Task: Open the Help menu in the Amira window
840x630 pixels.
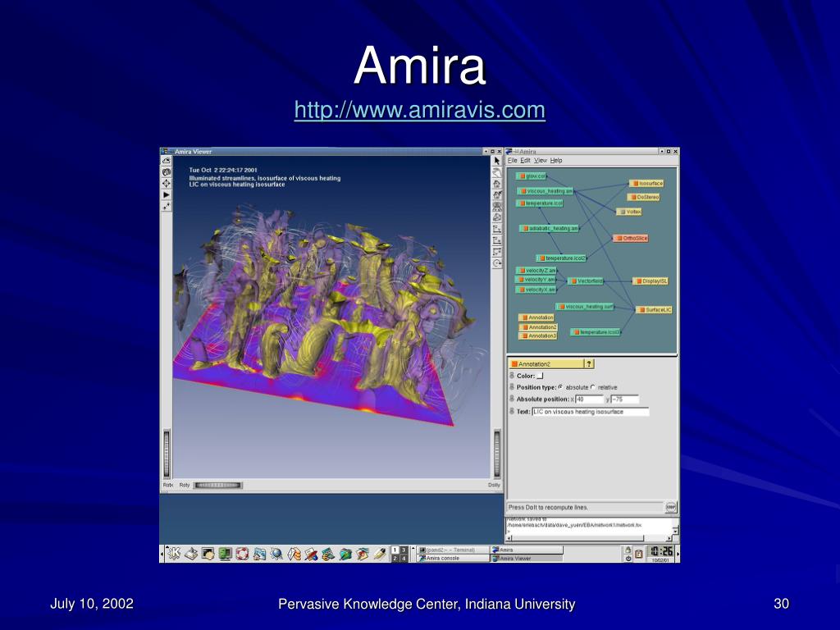Action: [x=556, y=160]
